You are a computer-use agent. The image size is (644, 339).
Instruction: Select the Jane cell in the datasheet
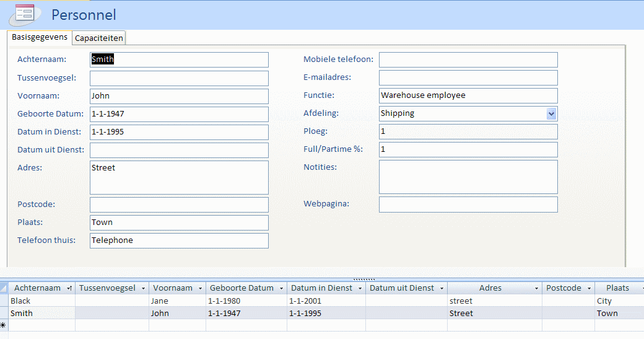[176, 301]
